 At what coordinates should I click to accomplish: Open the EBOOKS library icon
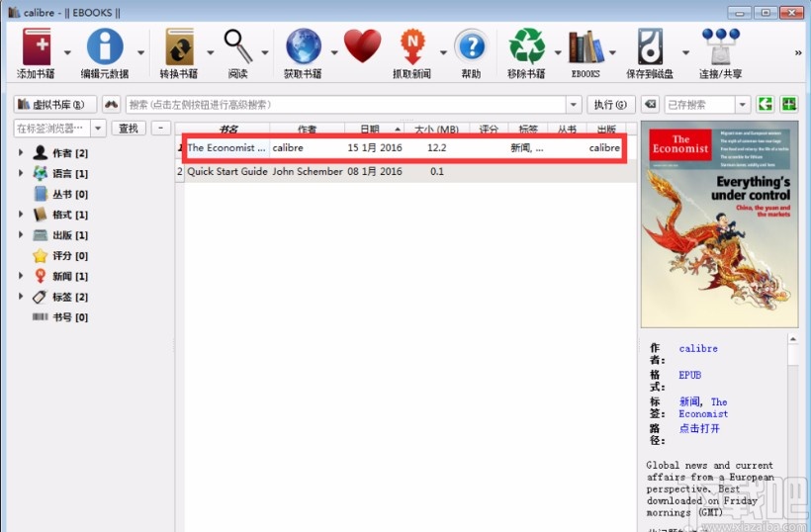click(586, 47)
